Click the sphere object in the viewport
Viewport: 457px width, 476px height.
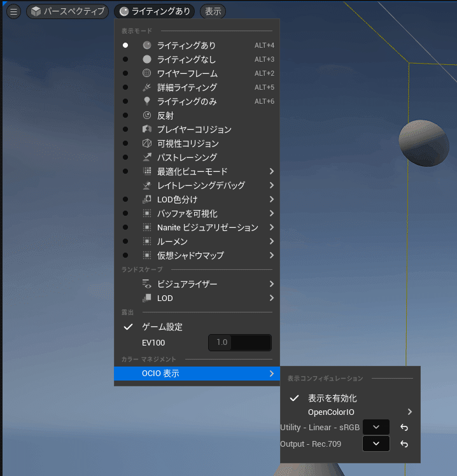pos(424,143)
